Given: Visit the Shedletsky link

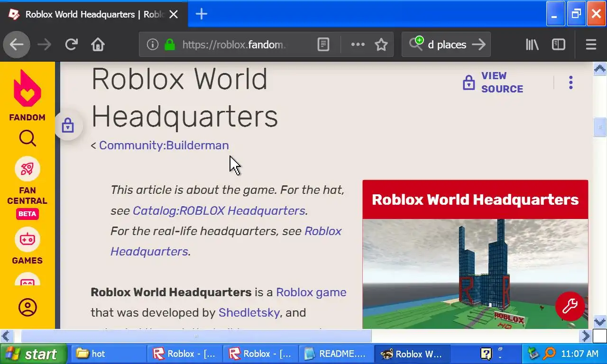Looking at the screenshot, I should pyautogui.click(x=249, y=313).
